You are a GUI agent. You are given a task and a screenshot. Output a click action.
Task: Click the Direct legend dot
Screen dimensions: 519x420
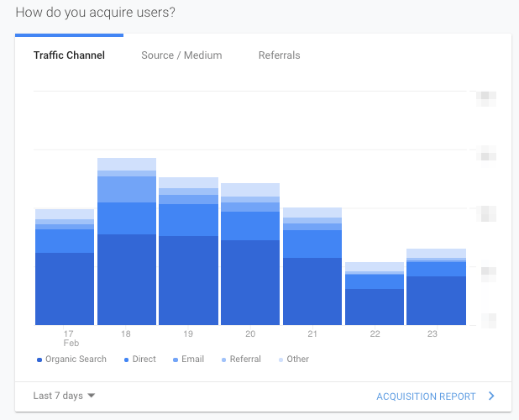pos(126,360)
